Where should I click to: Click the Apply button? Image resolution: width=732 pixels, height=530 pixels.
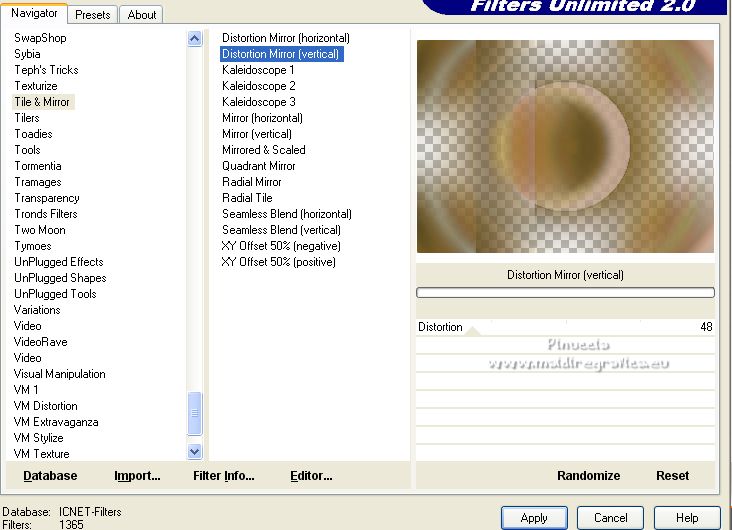click(x=534, y=518)
